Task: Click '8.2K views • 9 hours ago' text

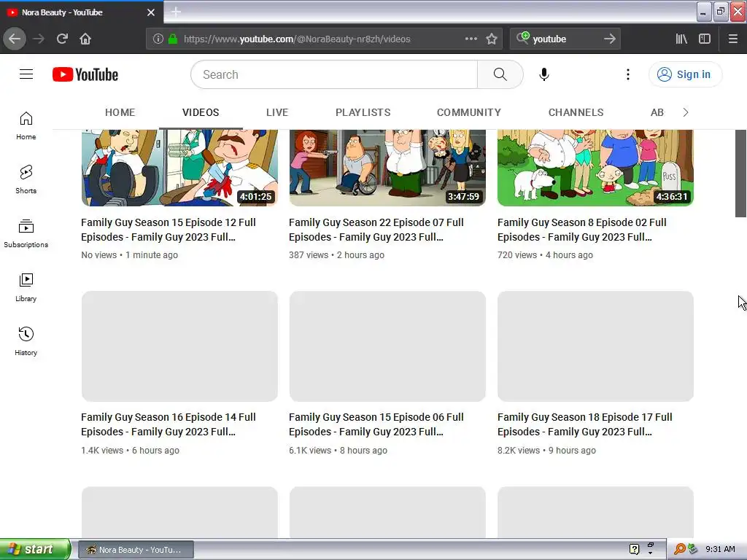Action: tap(546, 450)
